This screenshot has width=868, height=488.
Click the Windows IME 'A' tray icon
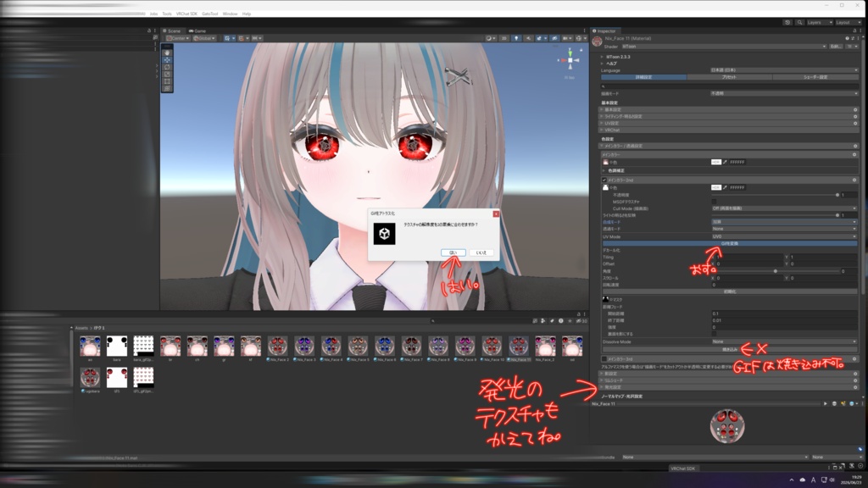pos(813,480)
